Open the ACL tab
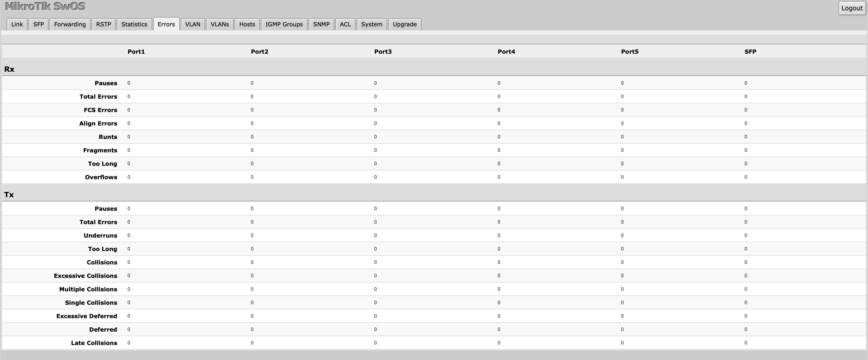This screenshot has height=360, width=868. click(x=345, y=24)
